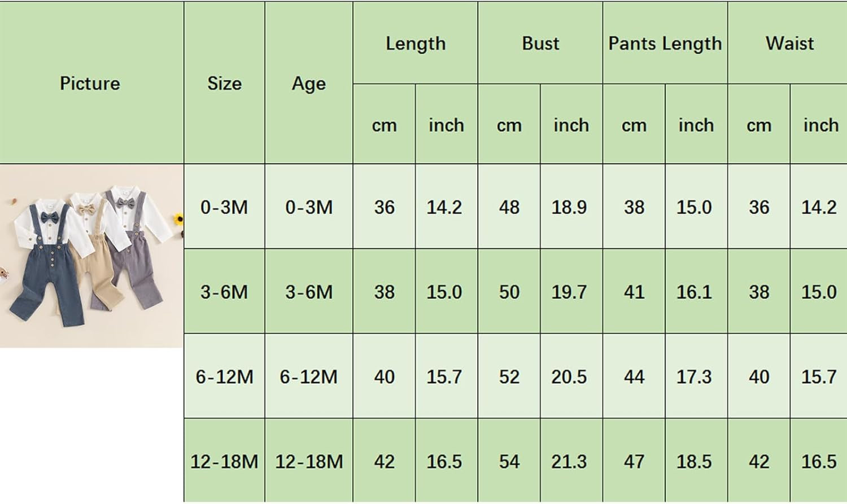Click the 17.3 inch pants length value
The image size is (847, 504).
[694, 376]
